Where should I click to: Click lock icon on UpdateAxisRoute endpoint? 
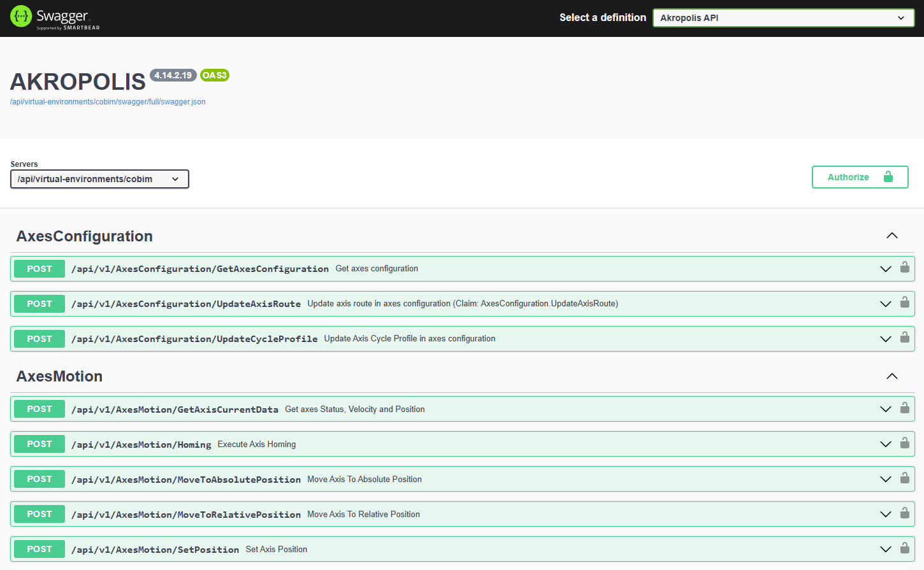904,303
